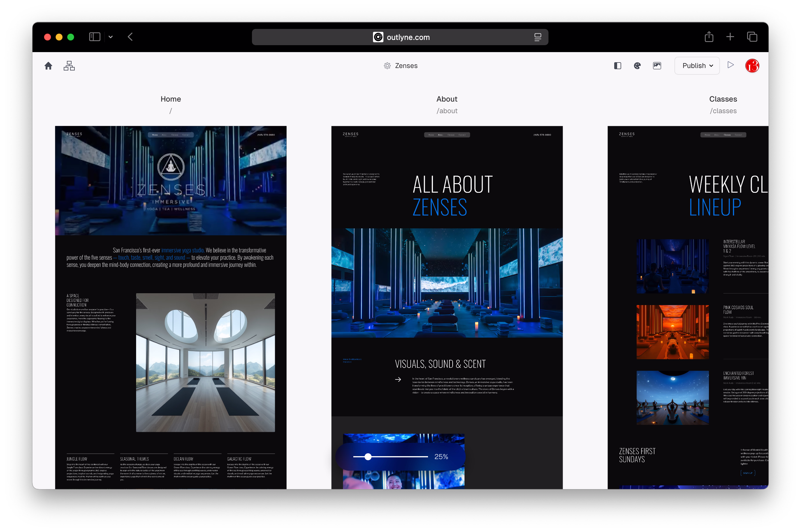Expand the Safari sidebar chevron menu

[110, 37]
